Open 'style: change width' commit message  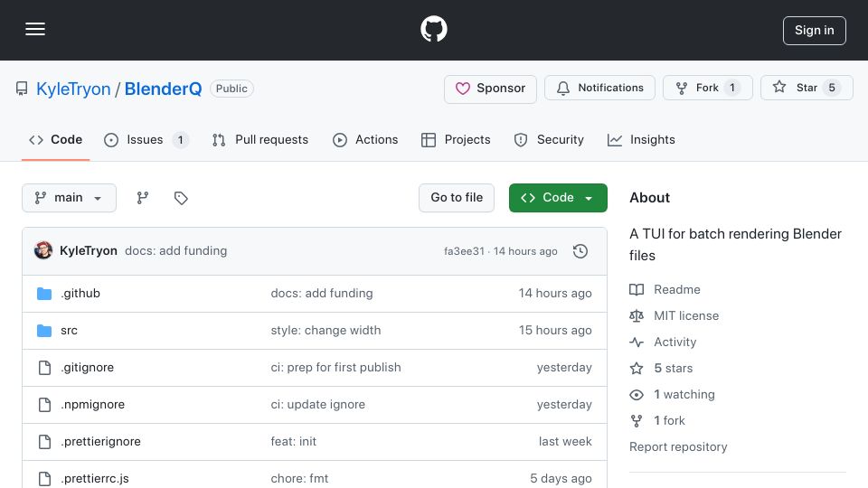point(325,331)
